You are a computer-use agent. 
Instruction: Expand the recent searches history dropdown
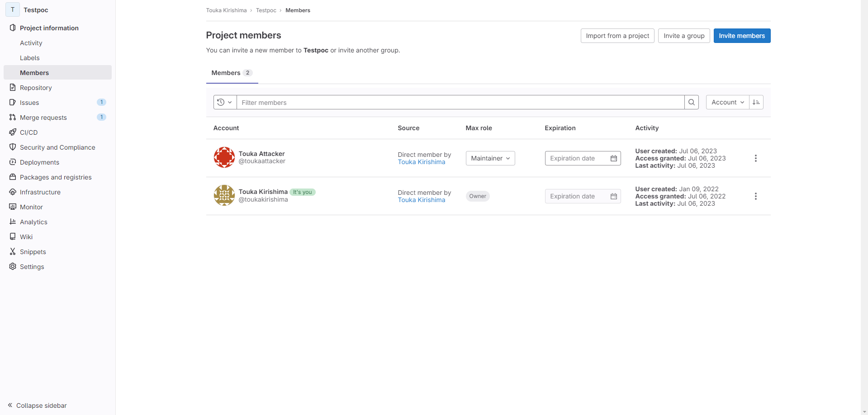pos(225,102)
